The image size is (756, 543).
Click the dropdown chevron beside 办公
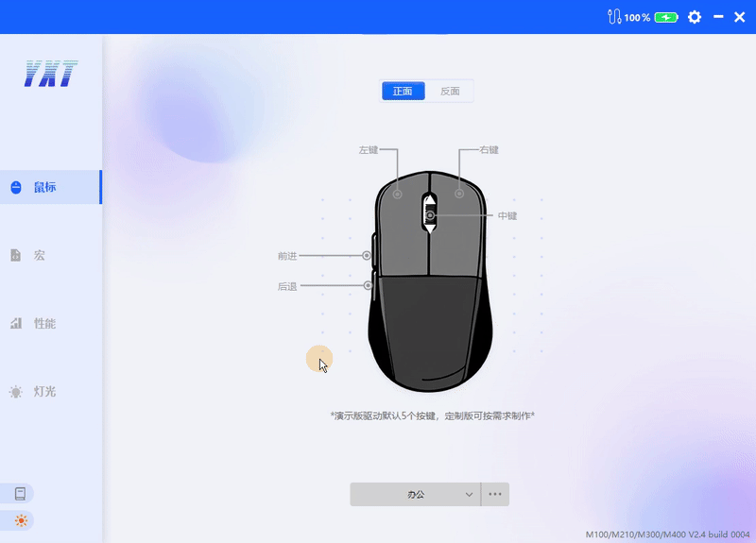[469, 495]
